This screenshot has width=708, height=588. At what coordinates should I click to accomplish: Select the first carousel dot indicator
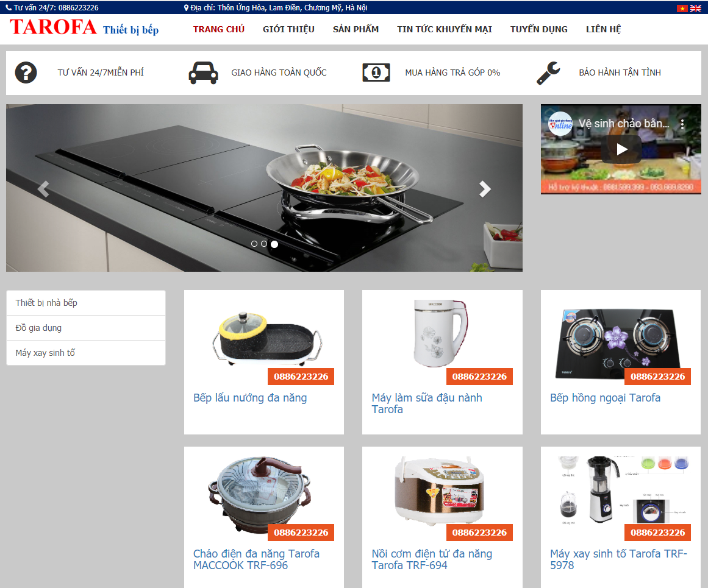254,244
